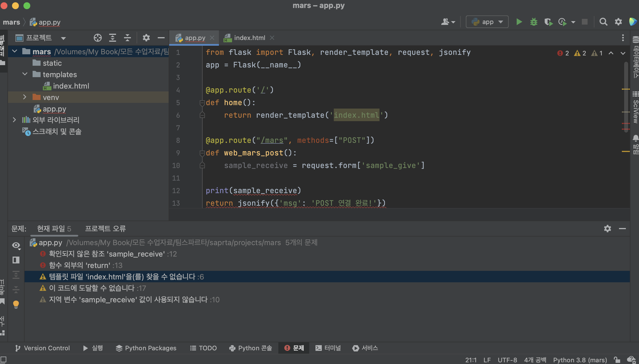Expand all problems in list
Image resolution: width=639 pixels, height=364 pixels.
pos(16,275)
